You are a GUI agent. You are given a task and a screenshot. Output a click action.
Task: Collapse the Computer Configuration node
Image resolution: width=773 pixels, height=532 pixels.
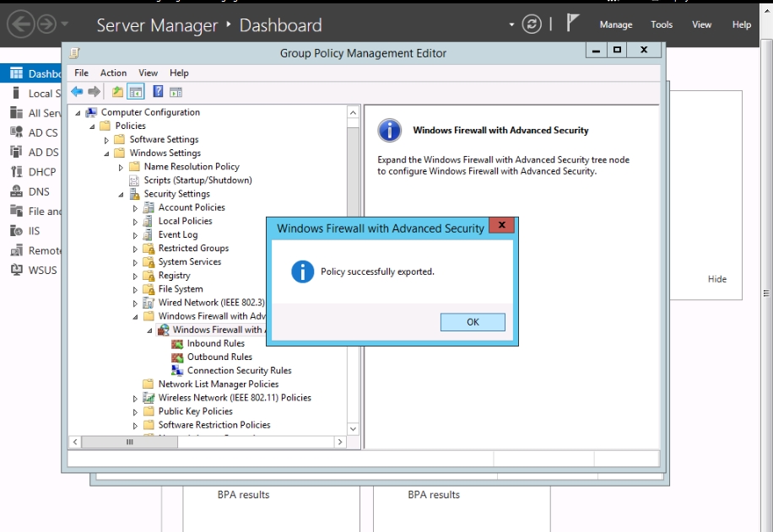point(78,113)
